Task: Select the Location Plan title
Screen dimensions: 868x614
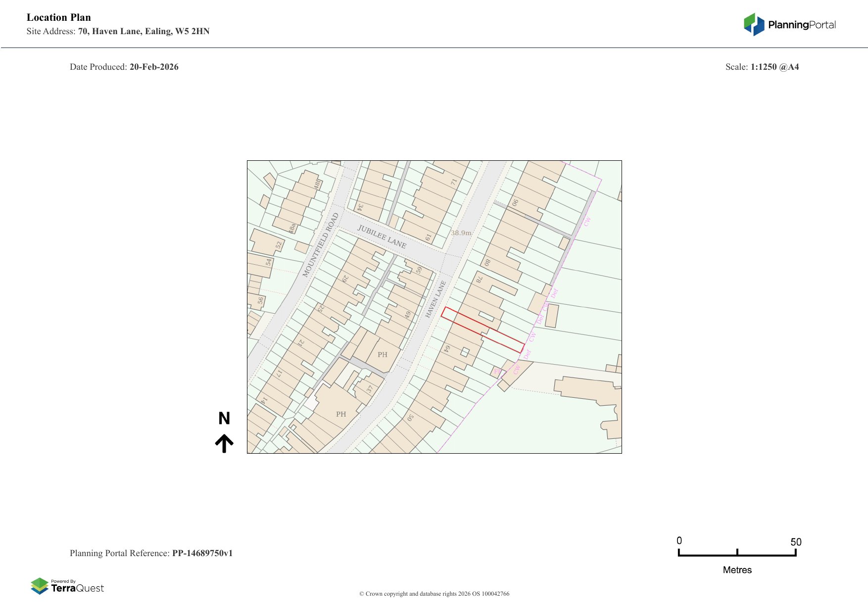Action: coord(59,17)
